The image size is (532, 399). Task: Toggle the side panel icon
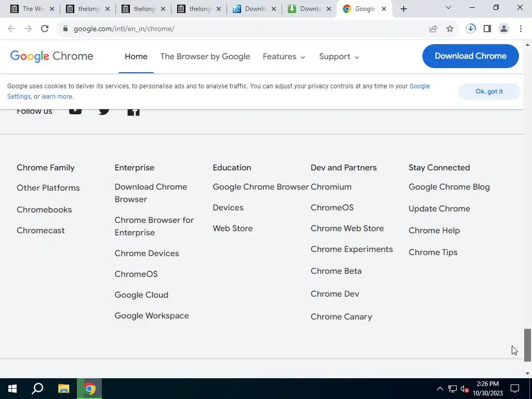click(x=487, y=29)
